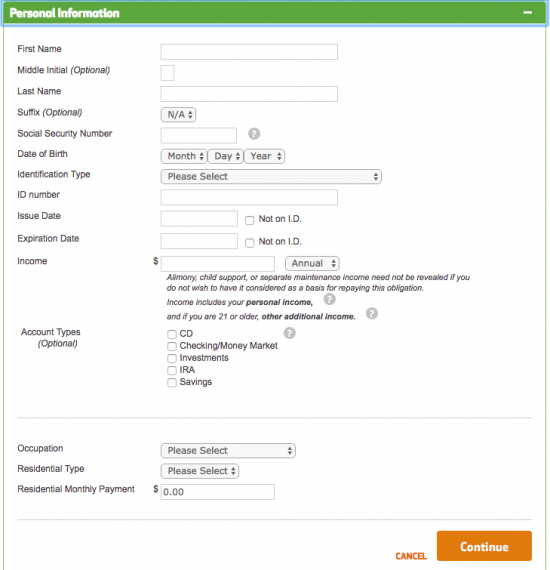Screen dimensions: 550x570
Task: Open the birth Year dropdown
Action: [x=264, y=156]
